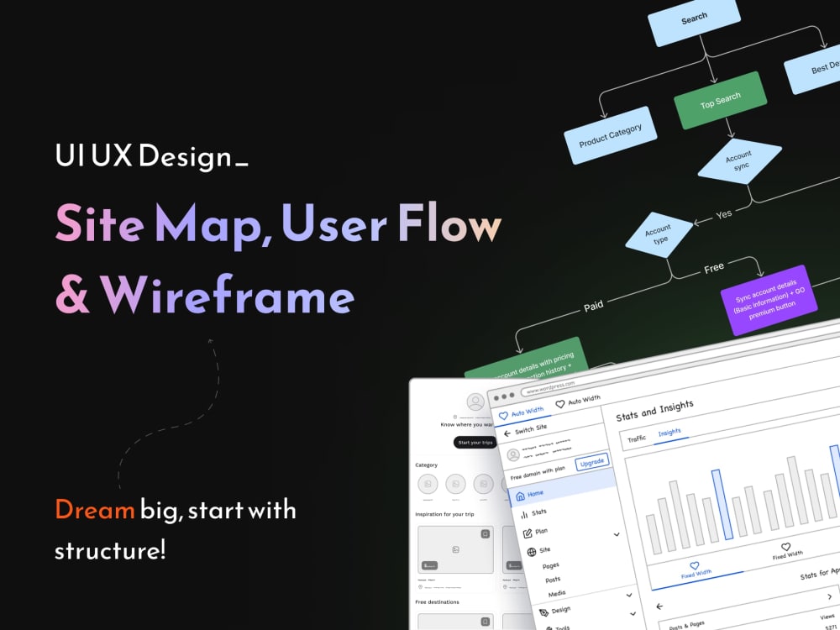
Task: Select the Account type diamond node
Action: click(x=659, y=234)
